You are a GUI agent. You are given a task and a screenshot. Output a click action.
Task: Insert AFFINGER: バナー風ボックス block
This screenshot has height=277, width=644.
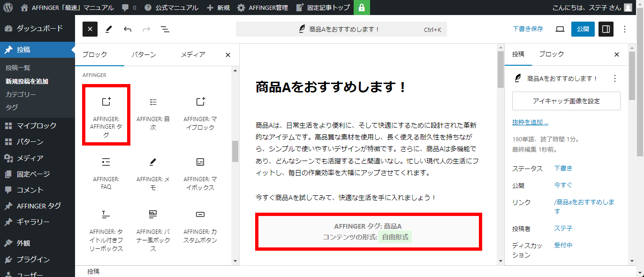click(x=153, y=231)
